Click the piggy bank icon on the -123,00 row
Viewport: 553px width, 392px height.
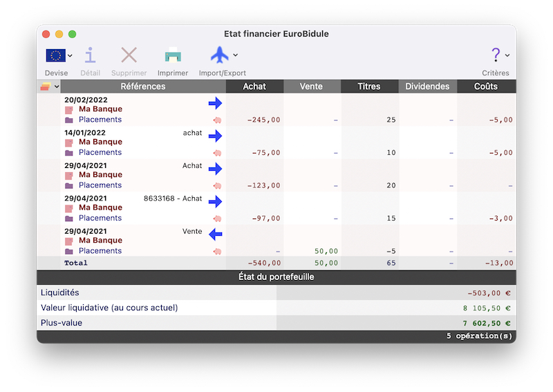pyautogui.click(x=217, y=186)
